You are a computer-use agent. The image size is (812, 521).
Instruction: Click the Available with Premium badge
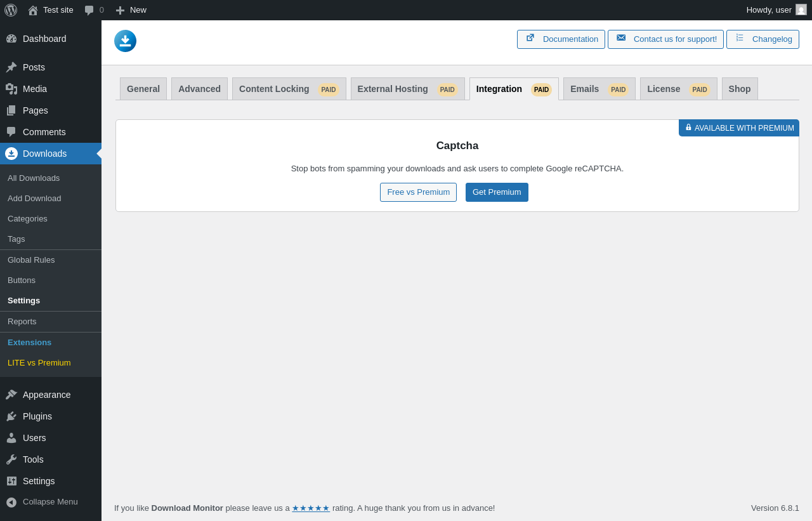pos(739,128)
